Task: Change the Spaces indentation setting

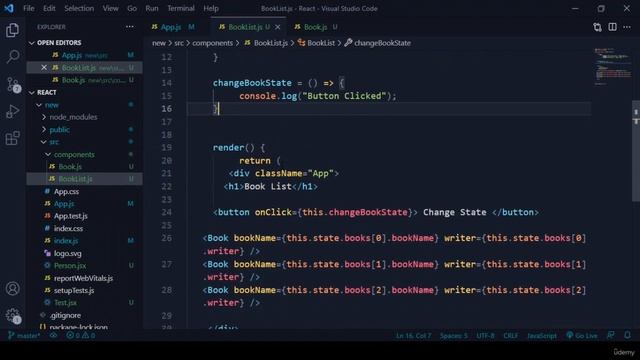Action: (x=454, y=336)
